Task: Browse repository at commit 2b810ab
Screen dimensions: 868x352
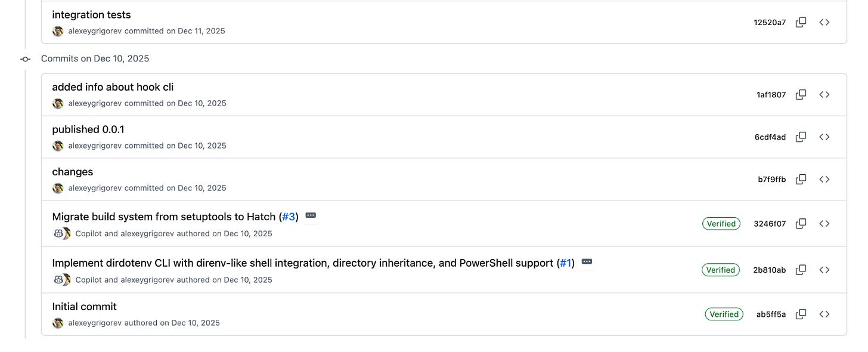Action: tap(824, 270)
